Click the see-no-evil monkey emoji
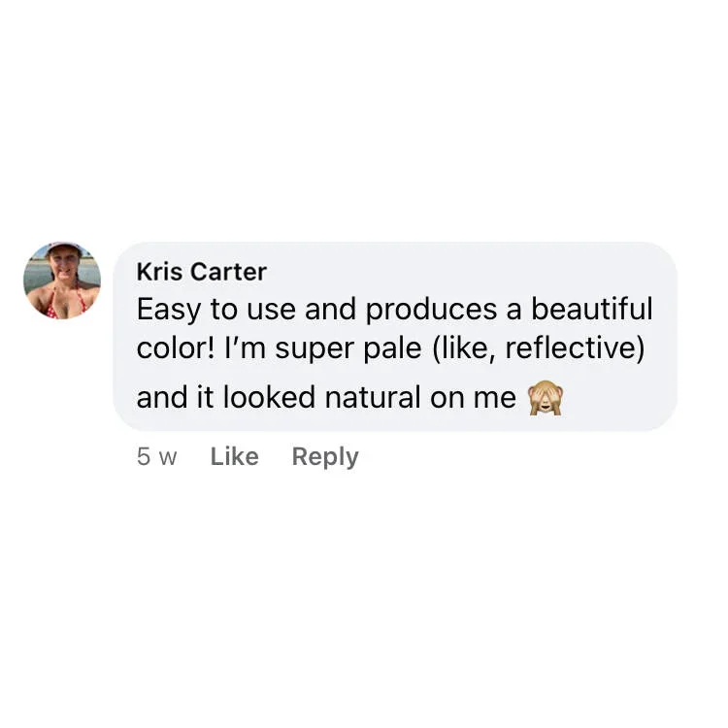This screenshot has width=728, height=728. click(x=545, y=399)
